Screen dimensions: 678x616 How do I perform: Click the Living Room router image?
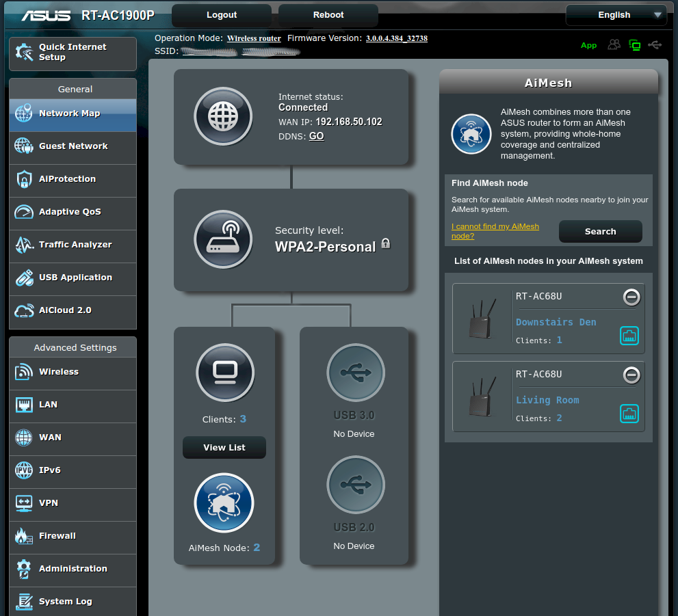click(482, 397)
